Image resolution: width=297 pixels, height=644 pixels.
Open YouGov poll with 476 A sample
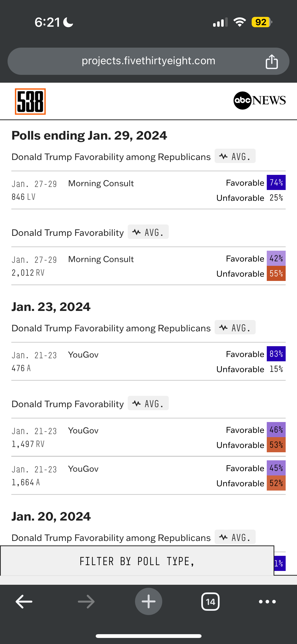[83, 355]
